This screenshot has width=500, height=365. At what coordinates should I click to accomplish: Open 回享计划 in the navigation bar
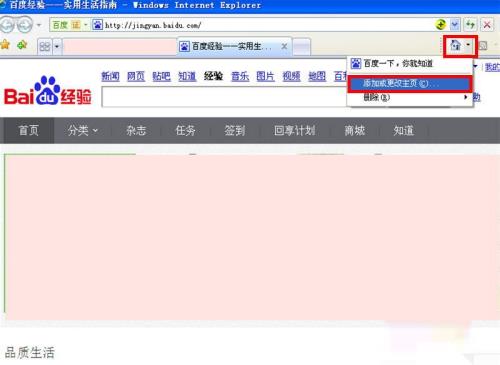295,130
